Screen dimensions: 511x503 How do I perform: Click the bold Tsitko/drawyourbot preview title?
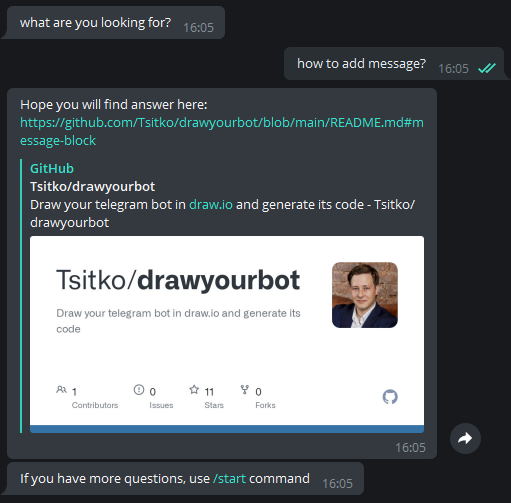point(92,187)
